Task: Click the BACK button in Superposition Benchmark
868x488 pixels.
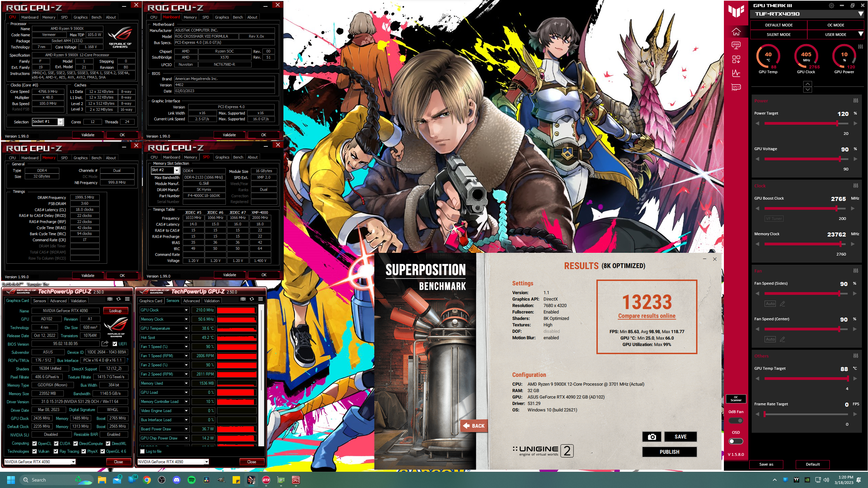Action: [474, 426]
